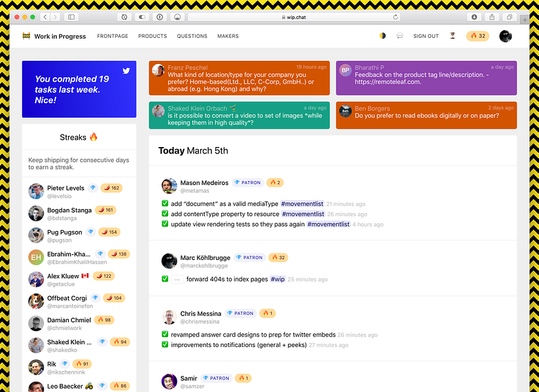Open Shaked Klein Orbach's video question card
539x392 pixels.
pyautogui.click(x=239, y=116)
